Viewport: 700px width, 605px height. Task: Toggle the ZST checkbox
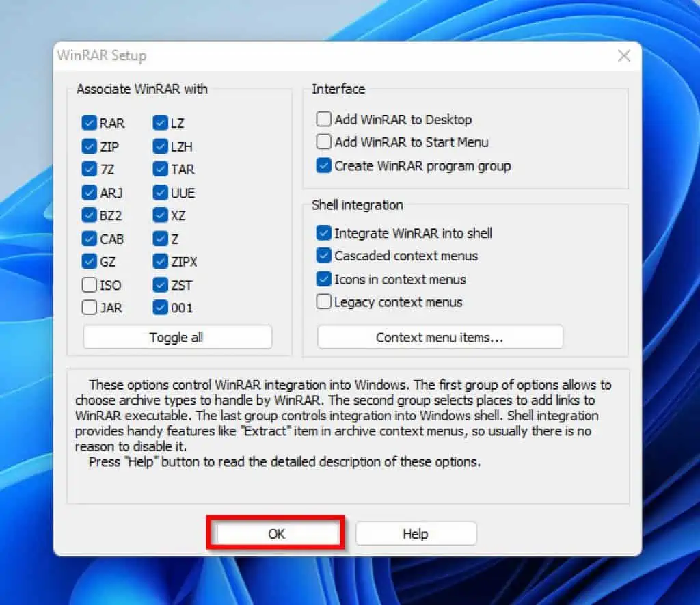coord(160,285)
